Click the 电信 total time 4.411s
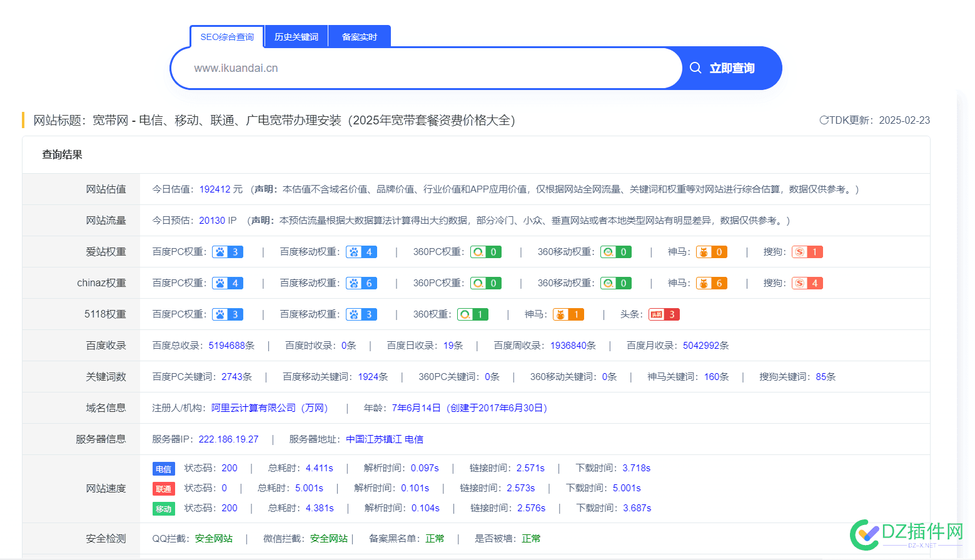Screen dimensions: 975x560 pyautogui.click(x=319, y=467)
